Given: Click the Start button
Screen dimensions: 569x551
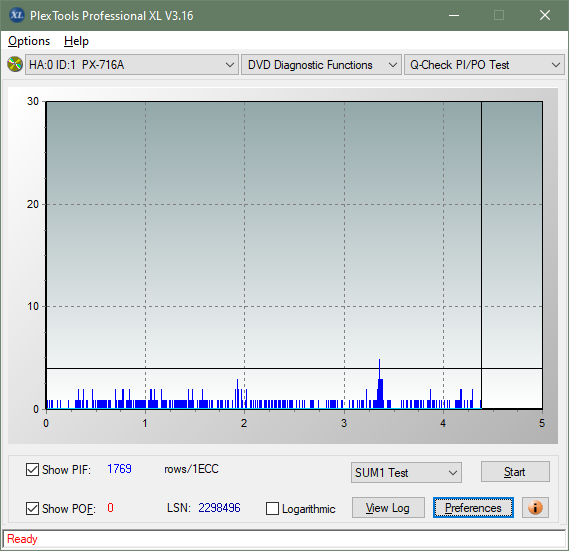Looking at the screenshot, I should pyautogui.click(x=515, y=472).
